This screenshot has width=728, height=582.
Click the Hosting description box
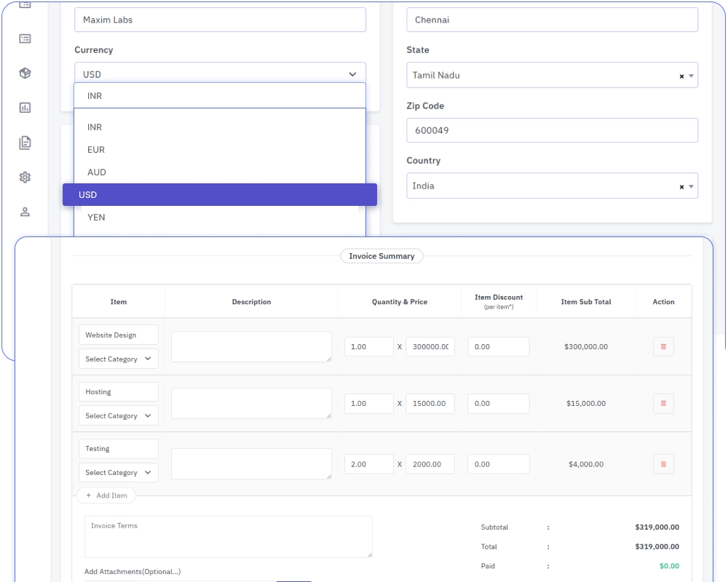[251, 403]
